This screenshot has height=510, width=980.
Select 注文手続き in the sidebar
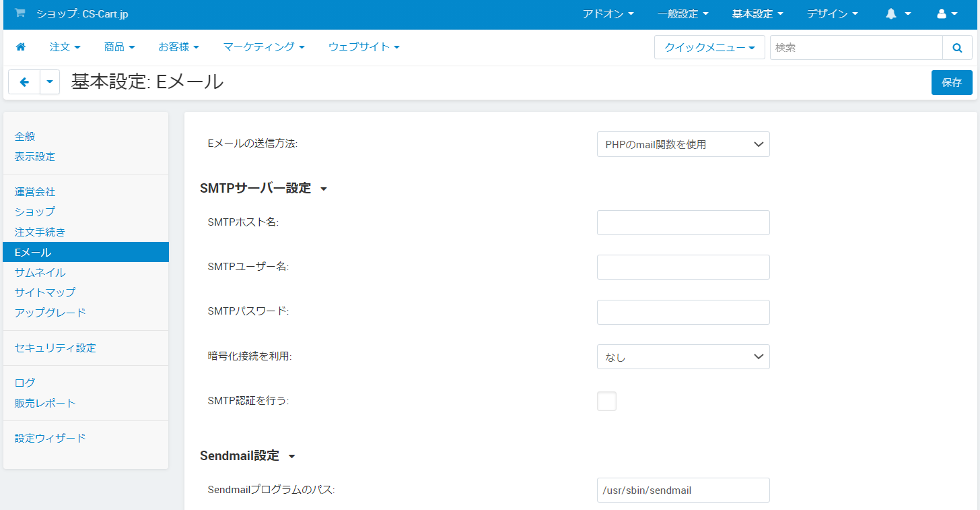[x=40, y=232]
